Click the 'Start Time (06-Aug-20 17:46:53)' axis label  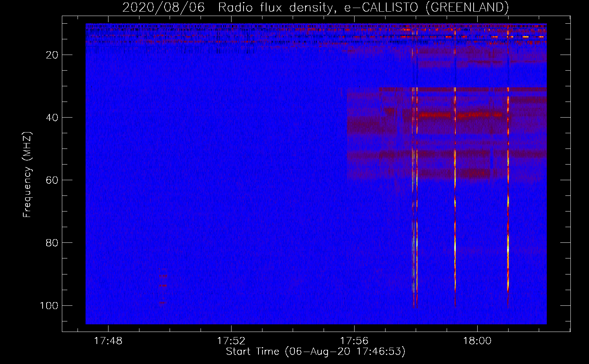click(x=316, y=352)
